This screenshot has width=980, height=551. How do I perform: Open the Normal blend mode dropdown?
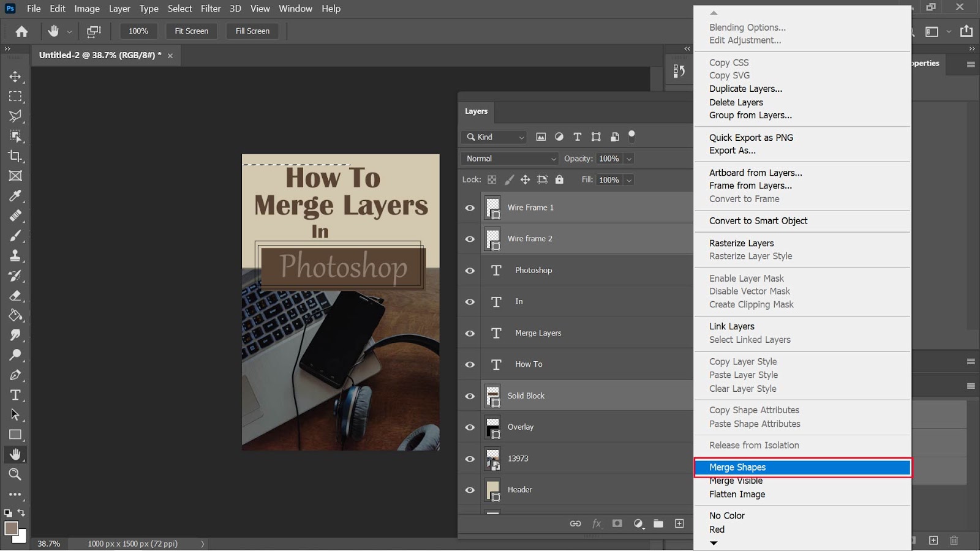[x=511, y=159]
